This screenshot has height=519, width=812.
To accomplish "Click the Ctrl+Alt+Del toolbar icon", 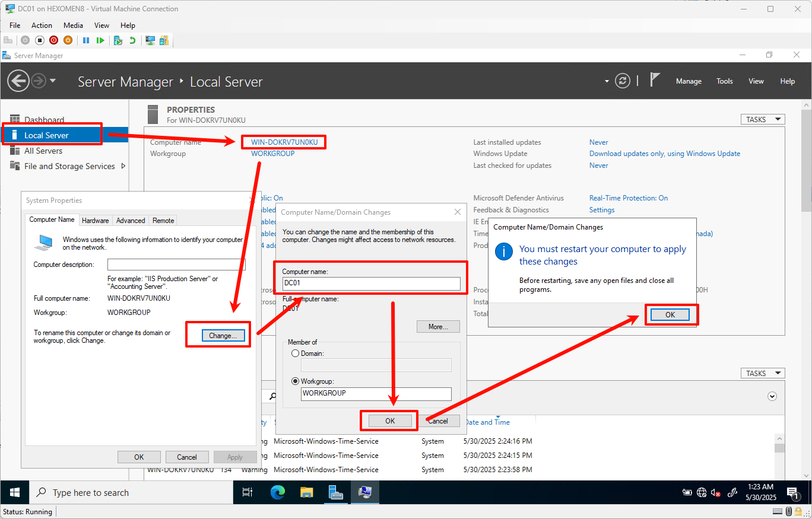I will point(8,40).
